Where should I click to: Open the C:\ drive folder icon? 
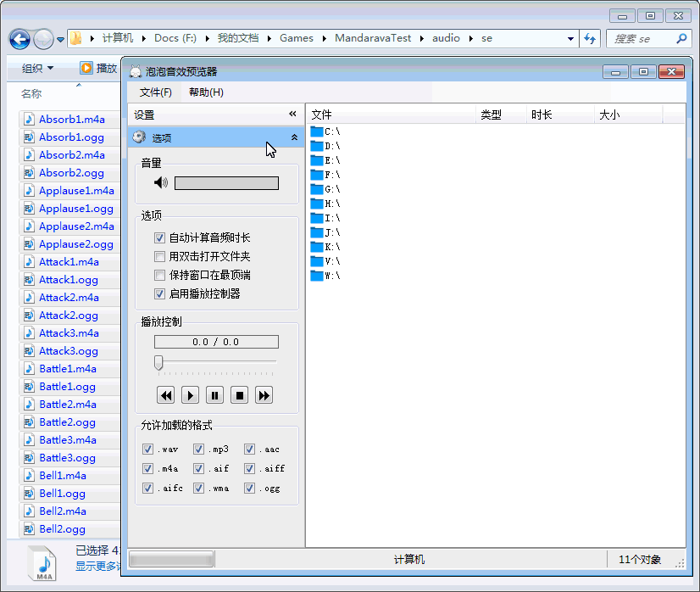[316, 131]
